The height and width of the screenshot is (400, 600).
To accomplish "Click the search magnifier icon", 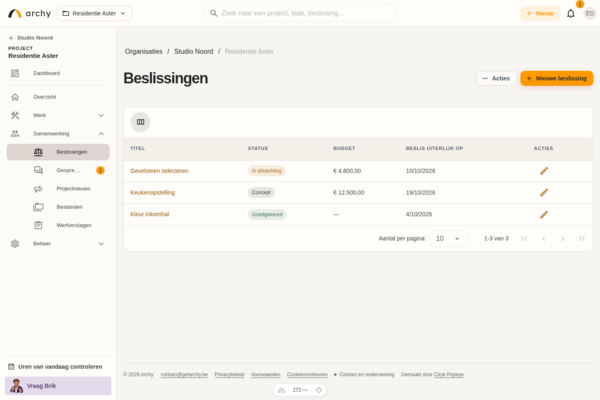I will 214,13.
